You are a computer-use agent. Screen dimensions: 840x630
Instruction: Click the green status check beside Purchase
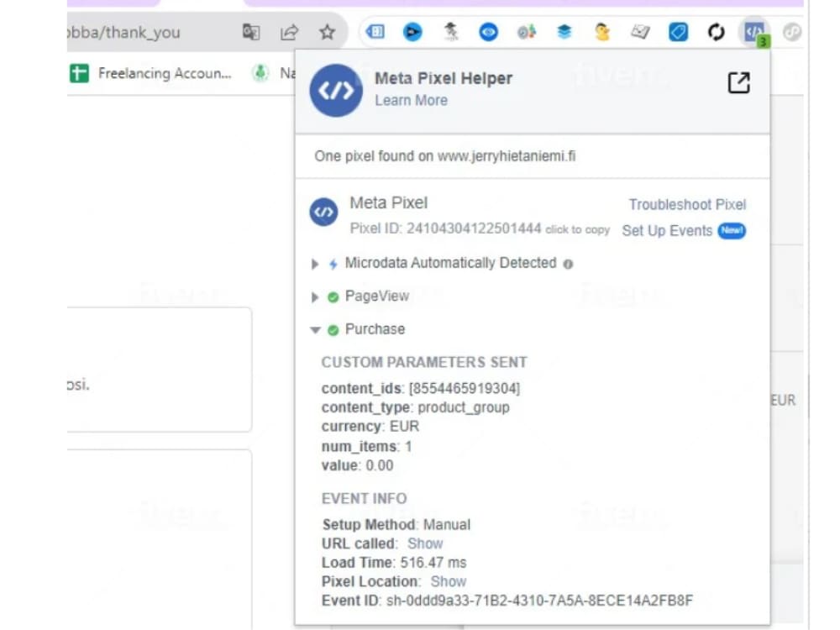tap(334, 328)
